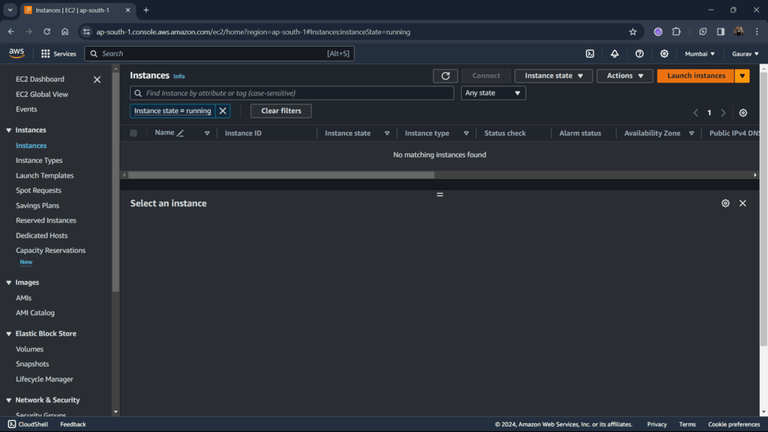
Task: Open the Any state dropdown
Action: 493,93
